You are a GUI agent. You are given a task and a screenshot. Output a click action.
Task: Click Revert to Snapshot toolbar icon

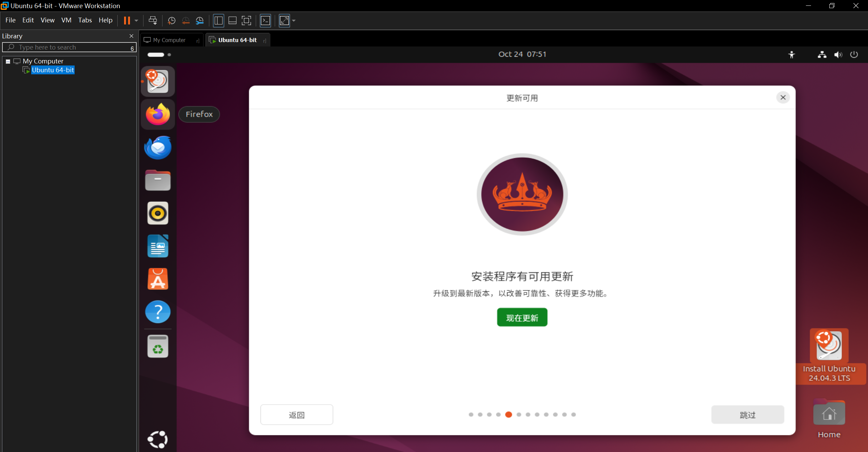click(186, 21)
